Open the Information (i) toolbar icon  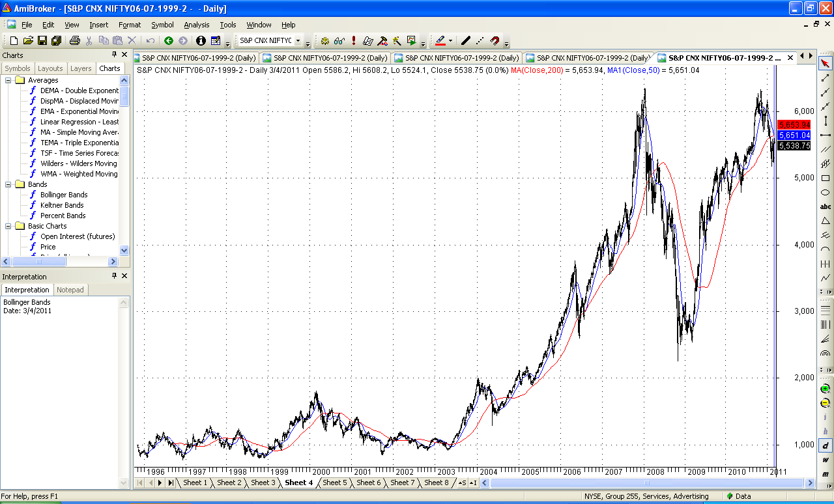coord(201,40)
